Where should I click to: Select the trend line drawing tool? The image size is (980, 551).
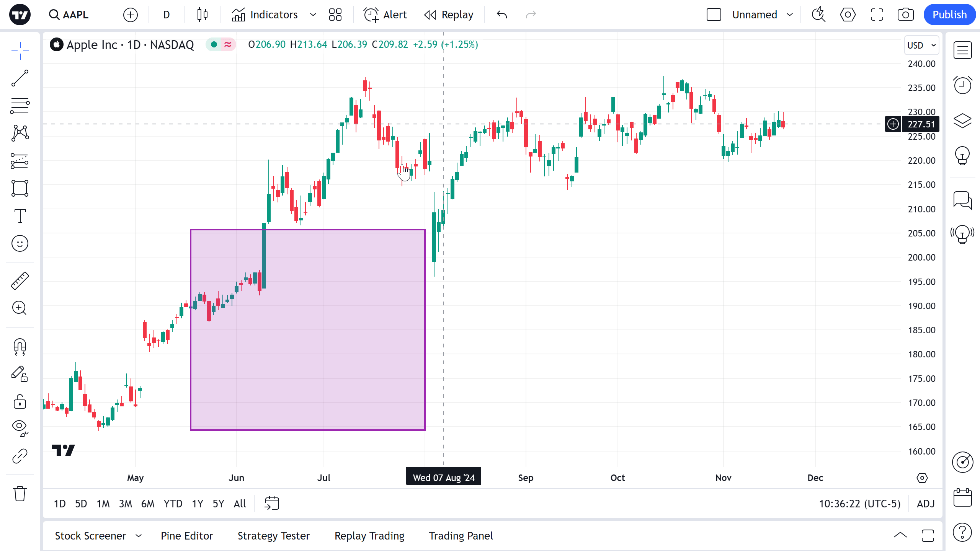pos(20,78)
